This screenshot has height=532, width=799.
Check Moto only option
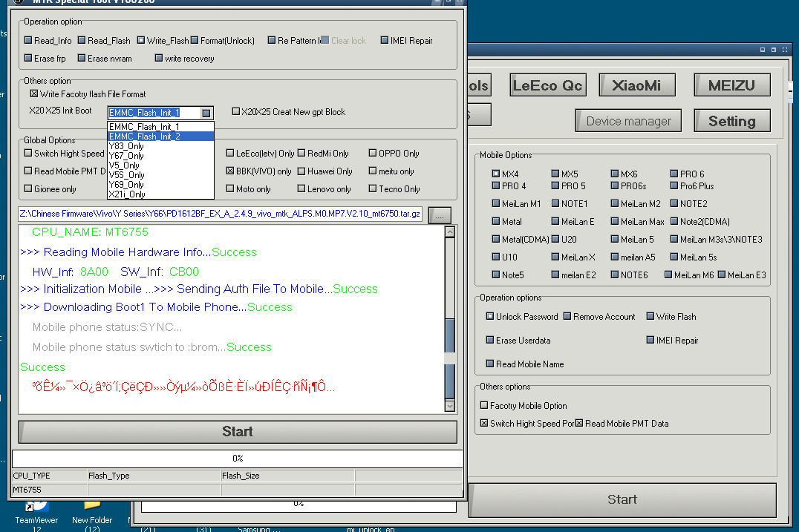(230, 189)
